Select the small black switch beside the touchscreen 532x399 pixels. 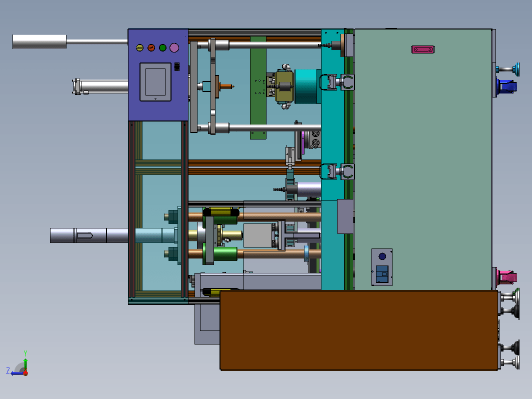(177, 66)
